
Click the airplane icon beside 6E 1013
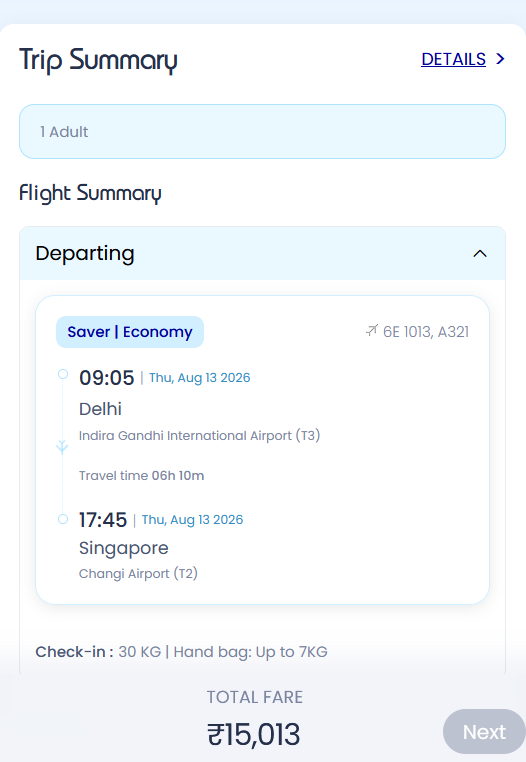coord(371,331)
